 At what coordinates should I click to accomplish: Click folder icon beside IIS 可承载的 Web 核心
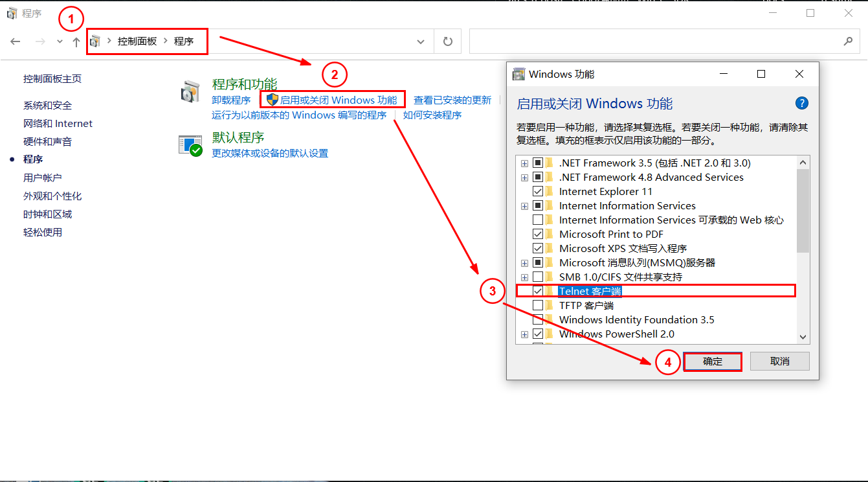coord(550,220)
